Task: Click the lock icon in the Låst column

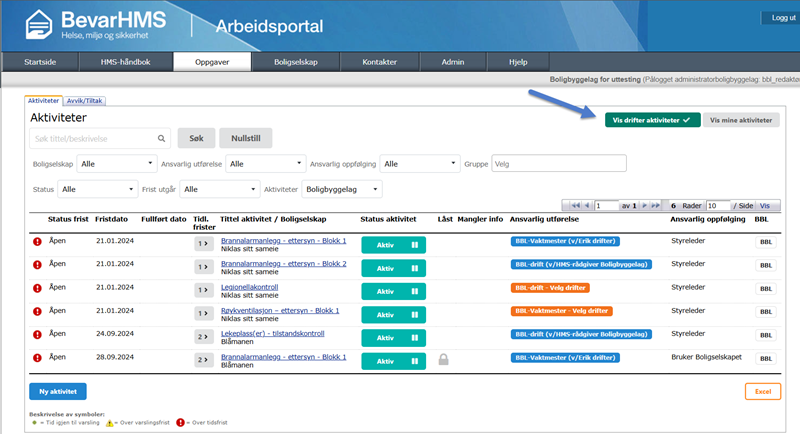Action: point(443,359)
